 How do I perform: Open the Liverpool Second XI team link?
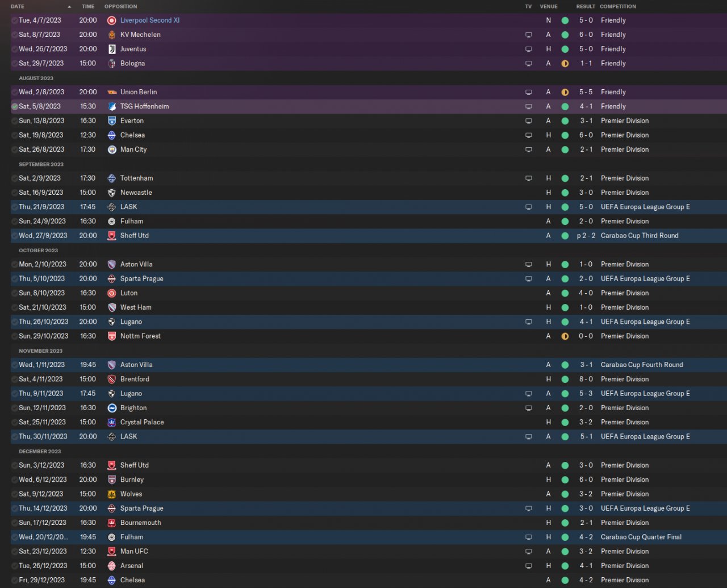tap(150, 20)
